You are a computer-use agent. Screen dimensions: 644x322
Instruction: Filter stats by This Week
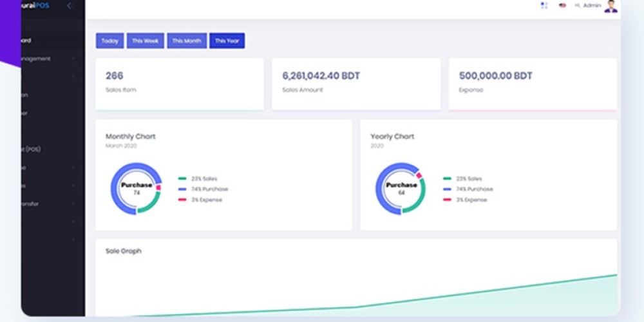click(x=146, y=41)
